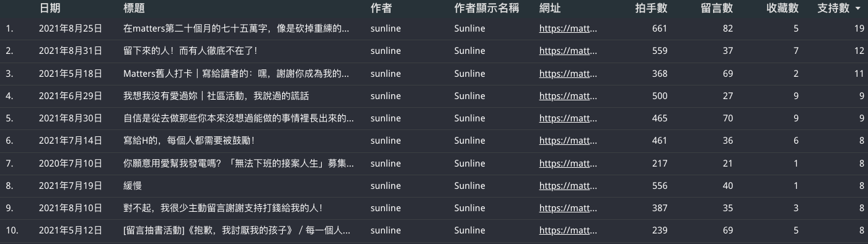868x244 pixels.
Task: Select the 作者顯示名稱 column header
Action: 486,8
